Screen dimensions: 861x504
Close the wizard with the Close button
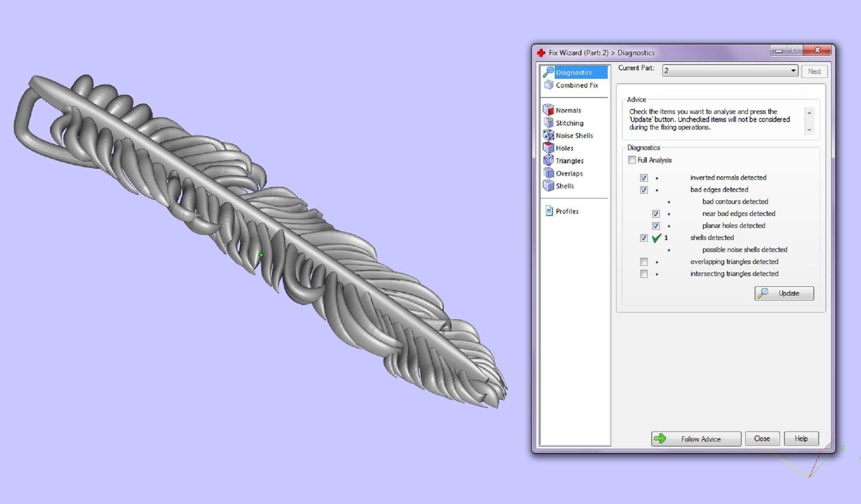[762, 439]
